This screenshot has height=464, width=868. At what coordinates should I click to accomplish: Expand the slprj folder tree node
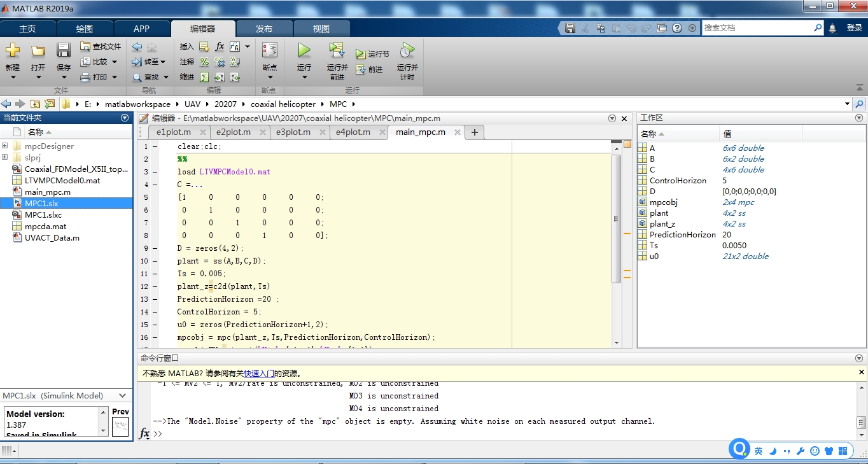[x=5, y=157]
